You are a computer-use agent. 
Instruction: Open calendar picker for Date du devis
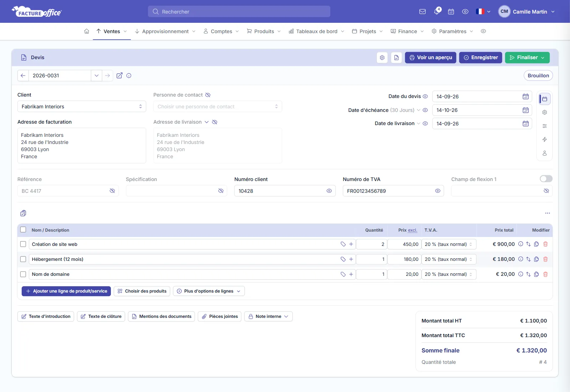pos(525,97)
